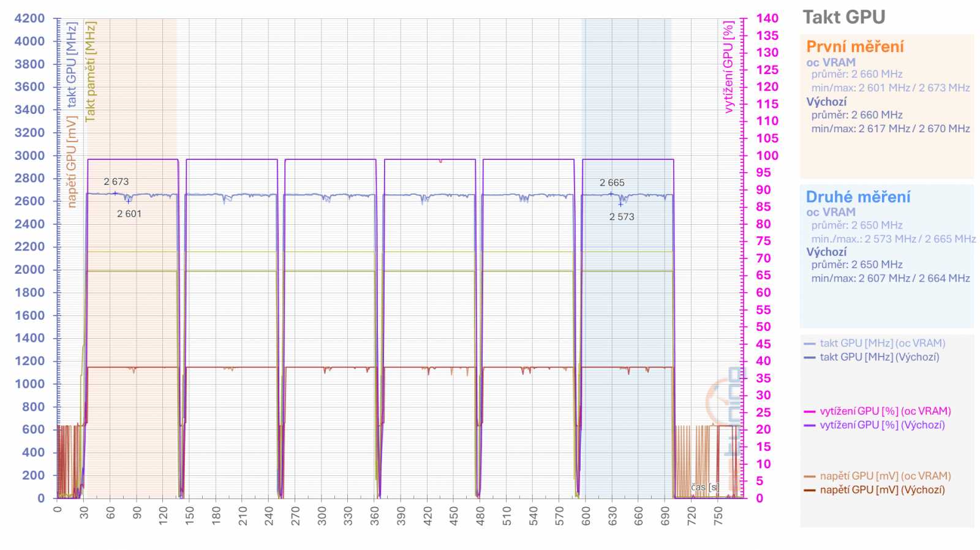Click "150" on the time axis

coord(189,516)
